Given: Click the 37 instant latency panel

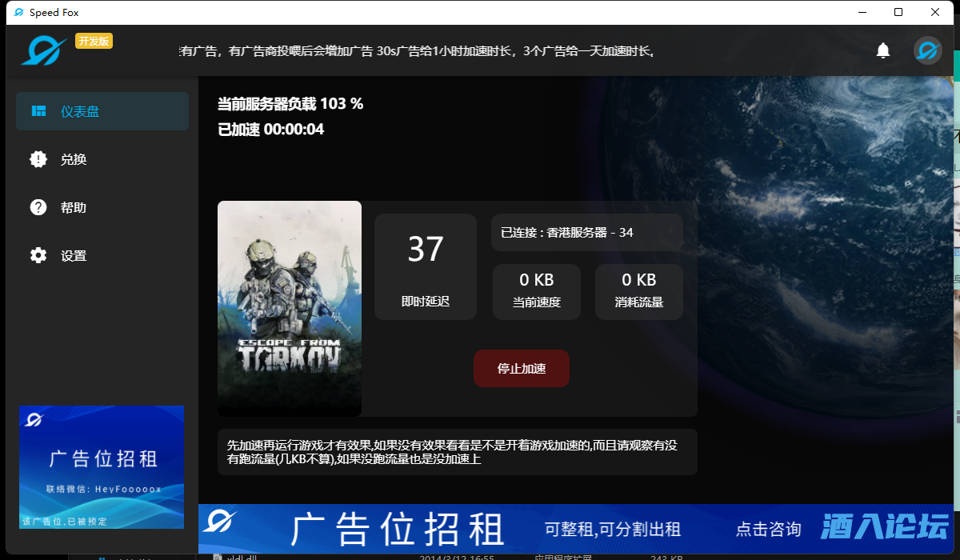Looking at the screenshot, I should point(425,266).
